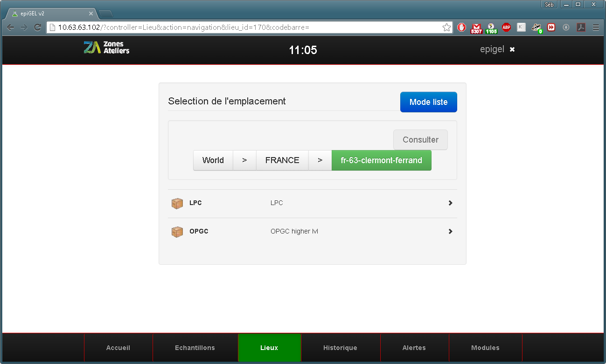606x364 pixels.
Task: Open the Gmail extension showing 5307
Action: pyautogui.click(x=476, y=27)
